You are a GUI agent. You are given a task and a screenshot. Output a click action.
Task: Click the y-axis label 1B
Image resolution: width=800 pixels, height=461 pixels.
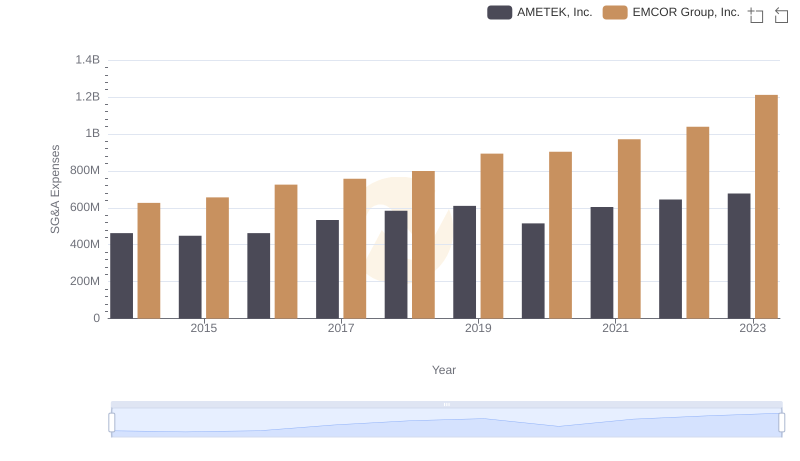92,134
